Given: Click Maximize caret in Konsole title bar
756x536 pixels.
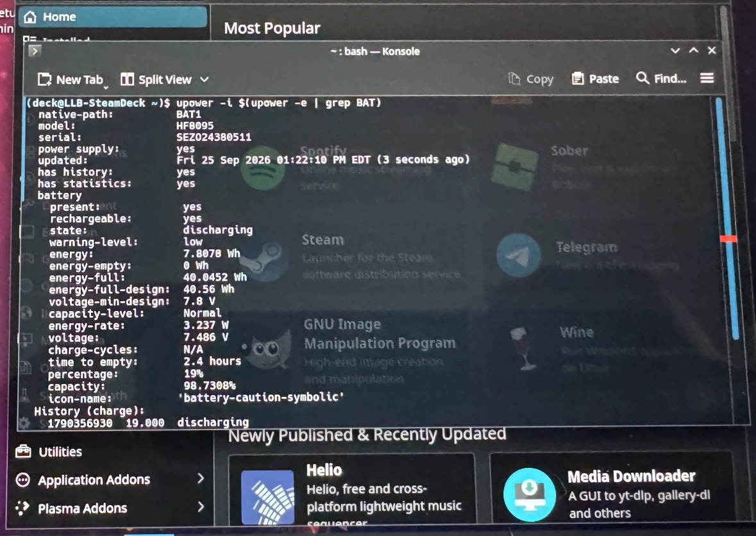Looking at the screenshot, I should (693, 50).
